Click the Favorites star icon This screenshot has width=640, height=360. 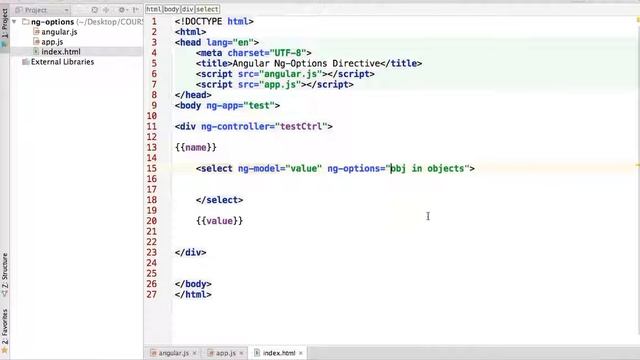pos(4,351)
